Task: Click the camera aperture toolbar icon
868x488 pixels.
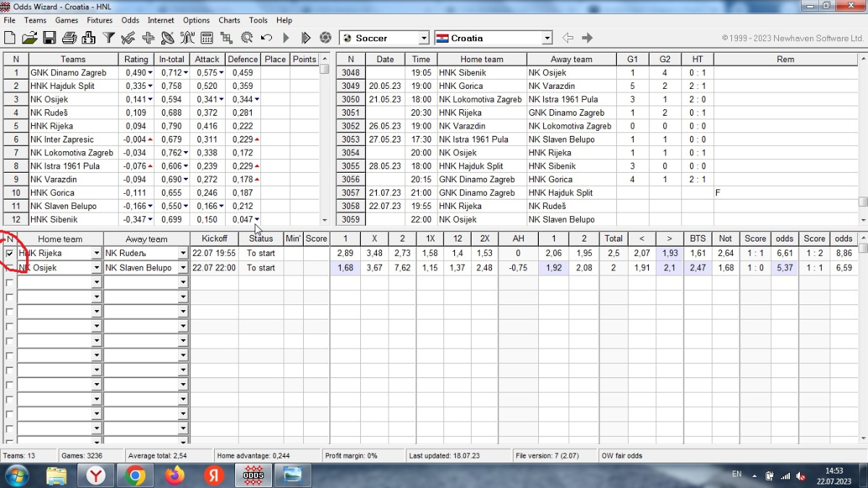Action: pyautogui.click(x=325, y=38)
